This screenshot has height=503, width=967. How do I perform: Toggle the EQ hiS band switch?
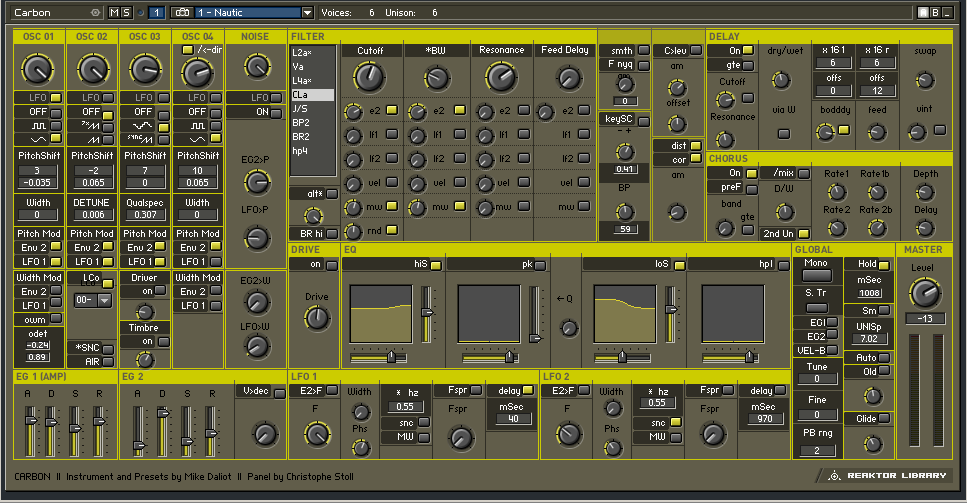435,265
